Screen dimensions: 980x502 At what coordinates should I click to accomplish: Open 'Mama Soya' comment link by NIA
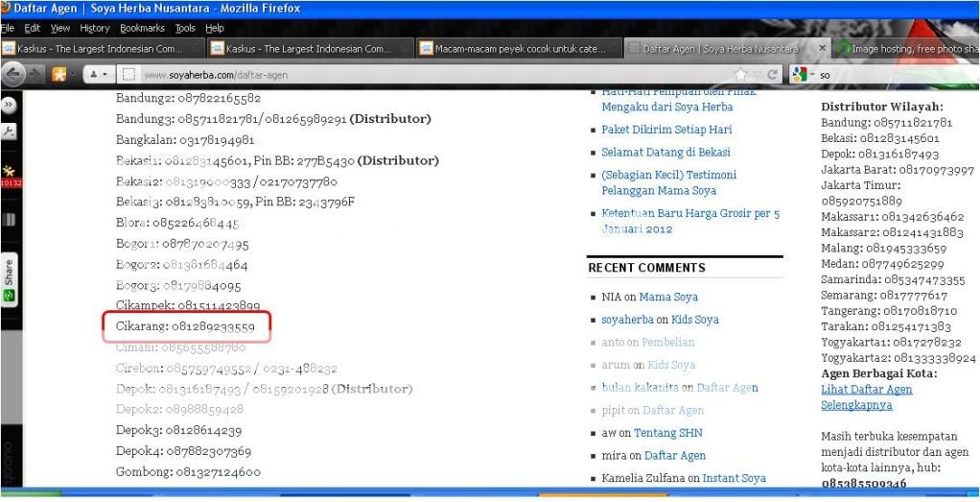668,297
